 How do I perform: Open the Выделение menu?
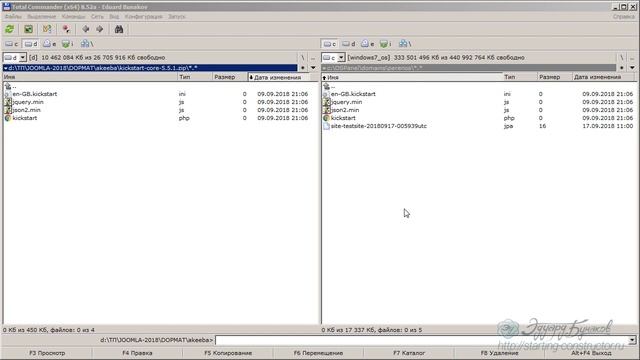42,17
